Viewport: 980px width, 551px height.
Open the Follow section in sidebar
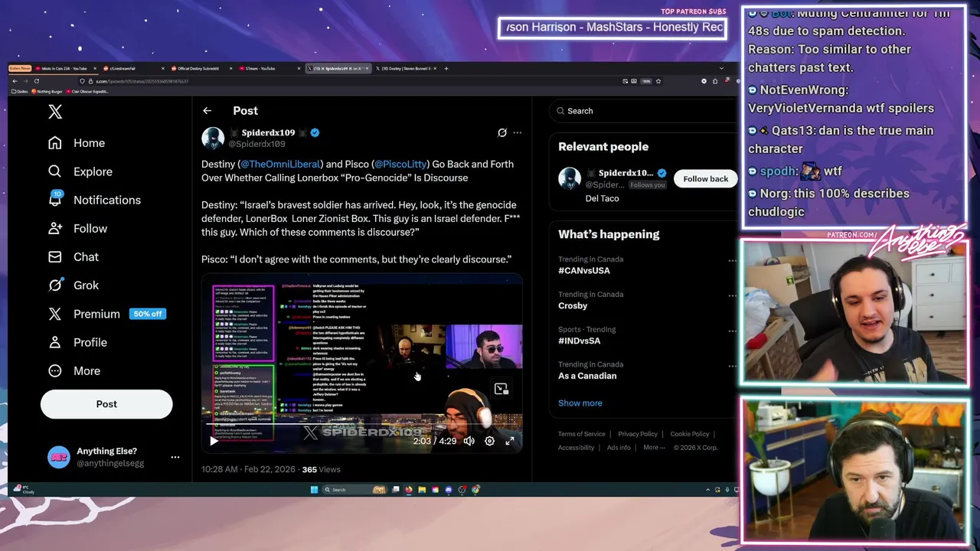pyautogui.click(x=77, y=228)
